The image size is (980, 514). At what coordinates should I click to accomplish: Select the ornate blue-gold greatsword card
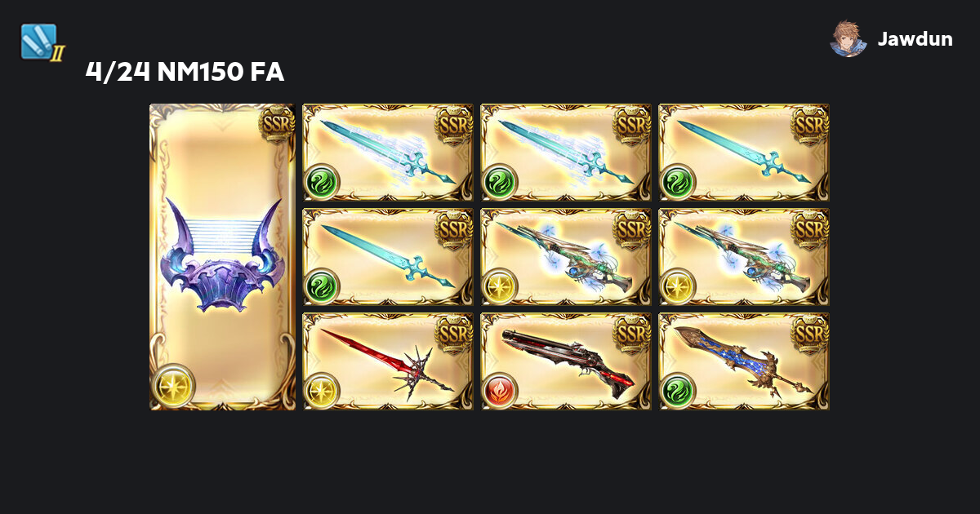(x=744, y=361)
